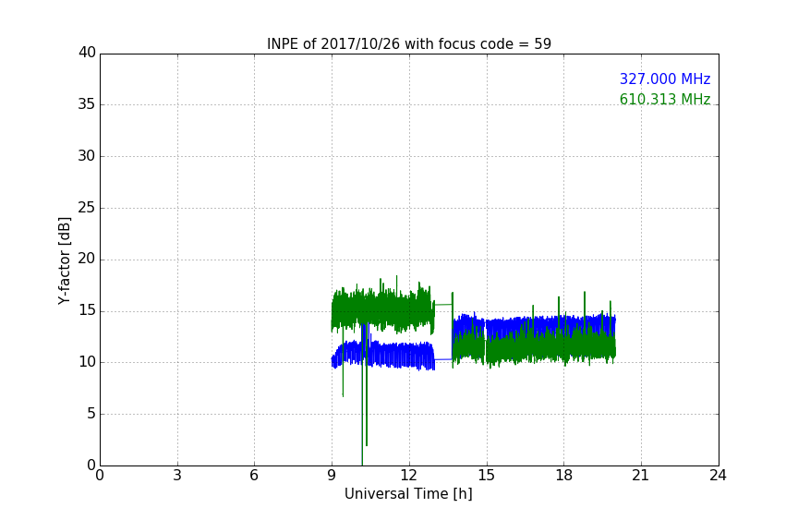Click the y-axis tick label 40
The width and height of the screenshot is (798, 532).
point(87,53)
